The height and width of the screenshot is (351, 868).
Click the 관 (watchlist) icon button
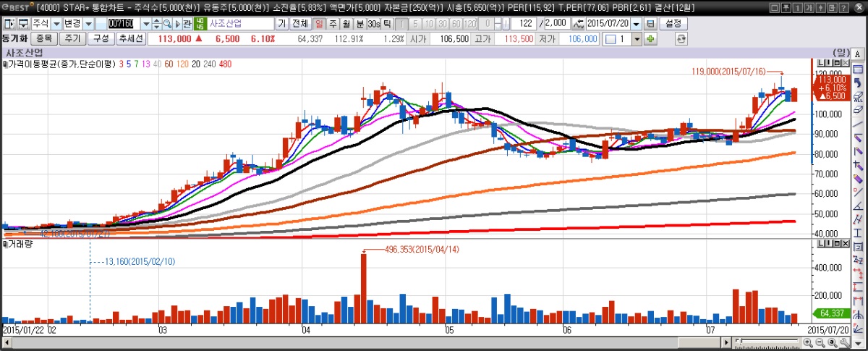click(x=187, y=23)
